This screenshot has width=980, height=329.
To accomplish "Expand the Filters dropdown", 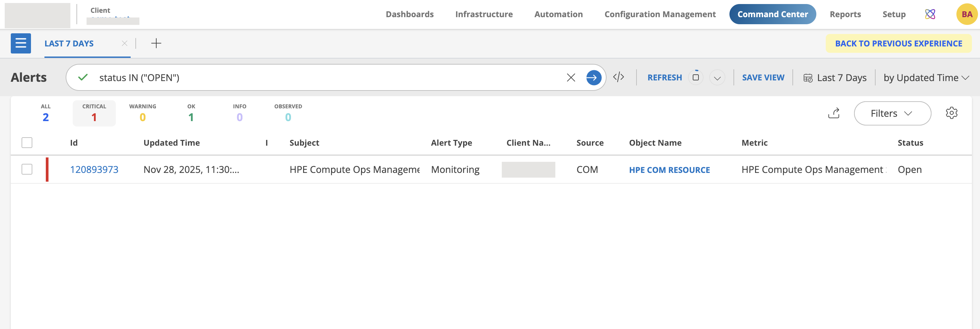I will (x=892, y=113).
